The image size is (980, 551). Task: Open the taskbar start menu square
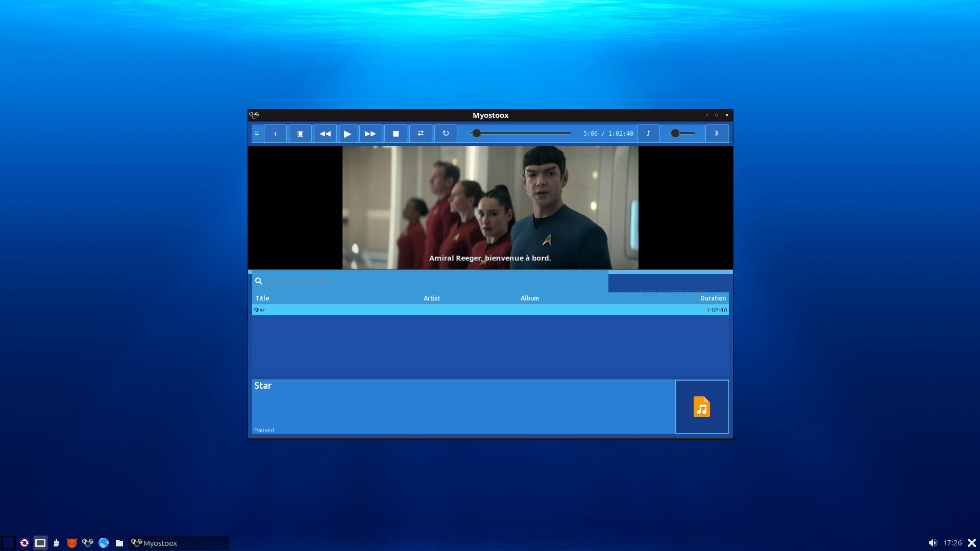(8, 543)
